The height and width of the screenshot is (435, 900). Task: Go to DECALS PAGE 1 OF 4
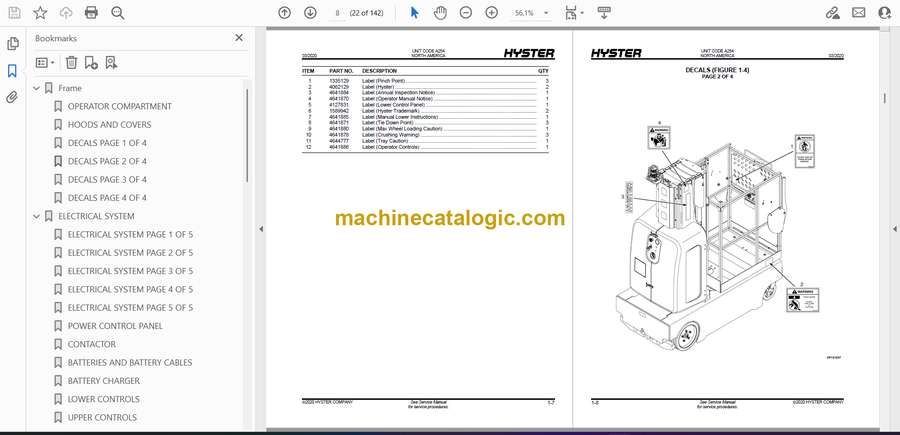pyautogui.click(x=107, y=143)
